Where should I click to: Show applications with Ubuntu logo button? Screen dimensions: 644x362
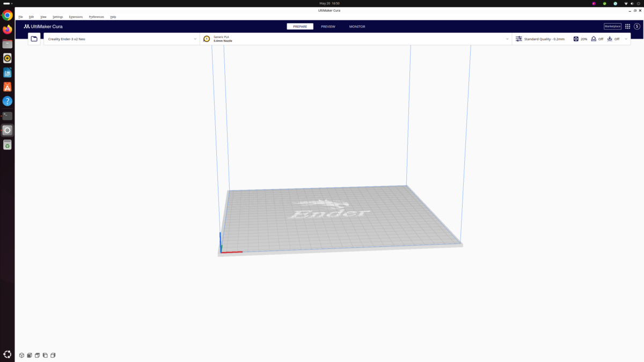(x=8, y=354)
